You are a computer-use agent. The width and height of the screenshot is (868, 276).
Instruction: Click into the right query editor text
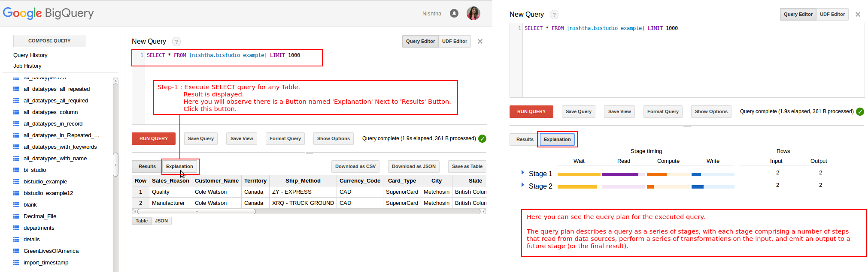pos(601,28)
